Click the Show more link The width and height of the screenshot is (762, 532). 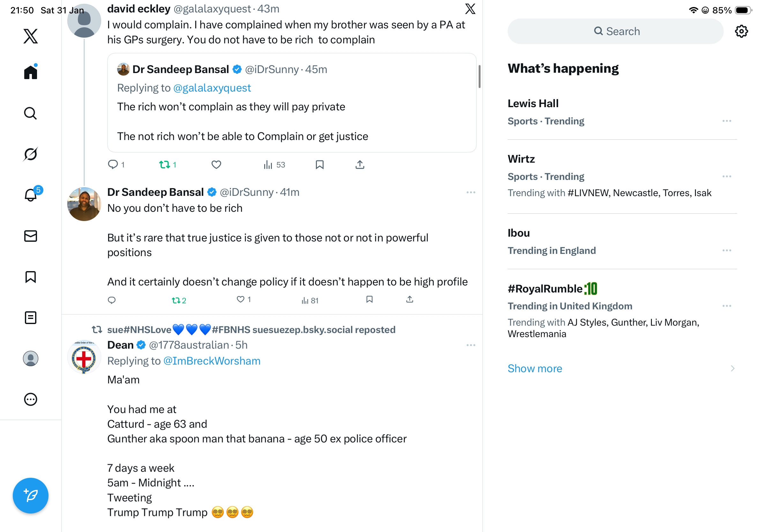535,368
